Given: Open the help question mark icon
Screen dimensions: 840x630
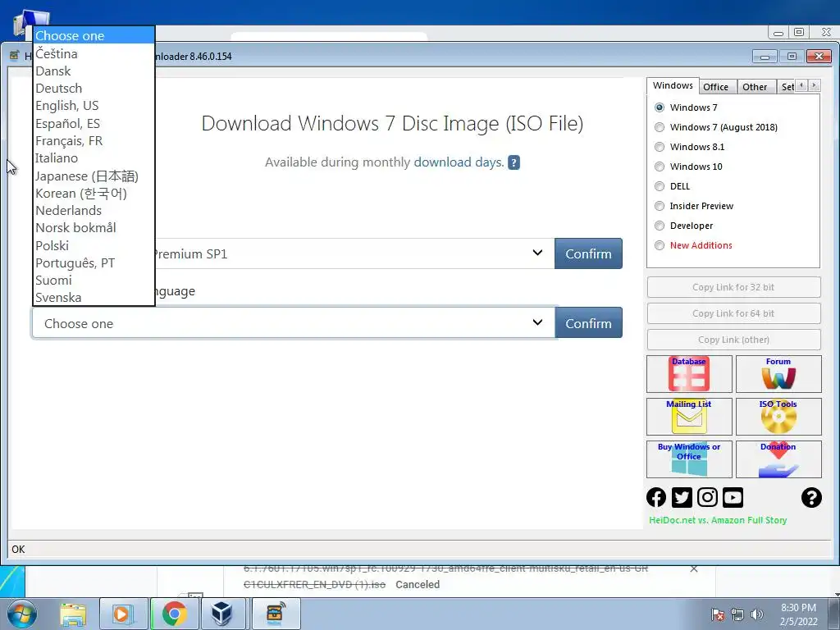Looking at the screenshot, I should (811, 498).
